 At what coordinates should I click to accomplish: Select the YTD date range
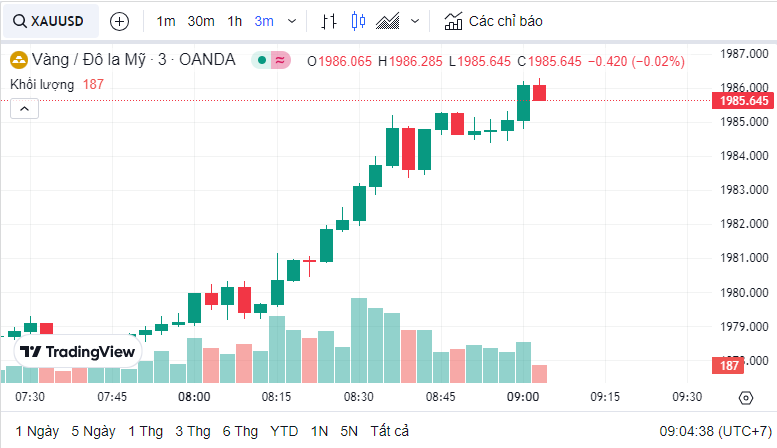(284, 431)
